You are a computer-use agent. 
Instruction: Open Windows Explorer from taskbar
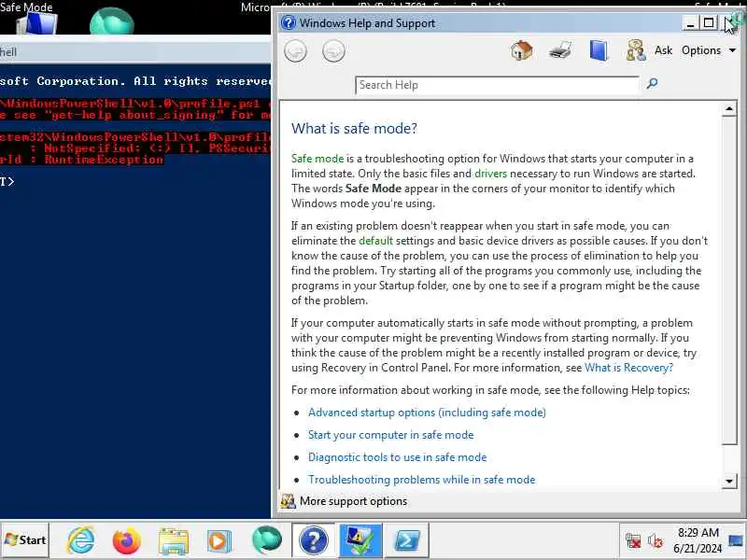(x=173, y=541)
